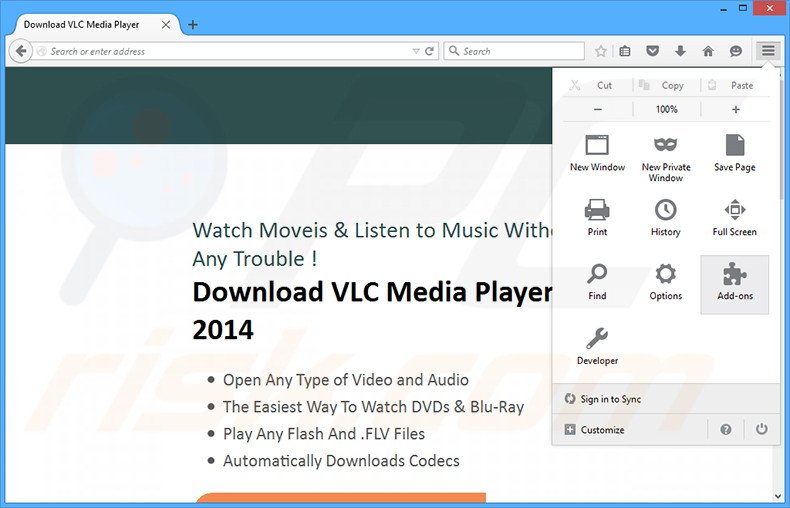Click the orange download button at page bottom

coord(341,498)
